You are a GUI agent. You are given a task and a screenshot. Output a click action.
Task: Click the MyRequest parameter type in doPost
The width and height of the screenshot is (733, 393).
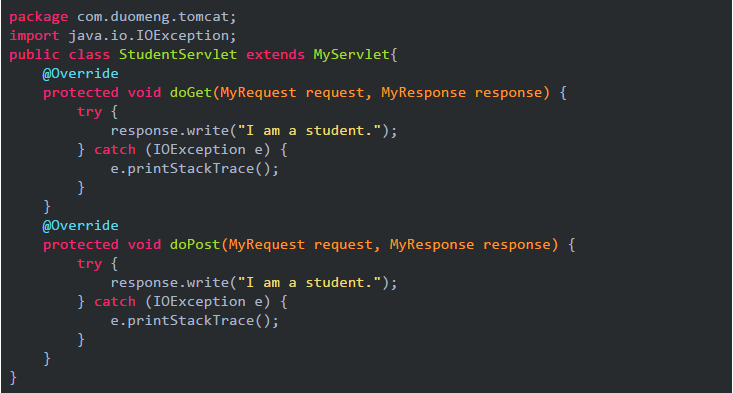click(266, 244)
